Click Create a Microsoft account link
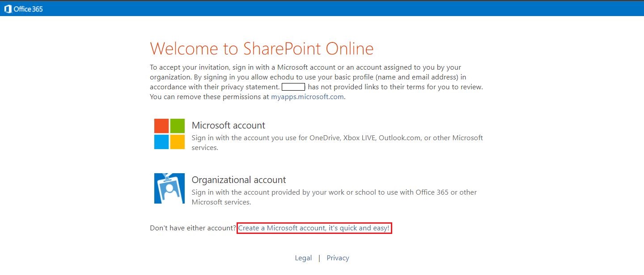Image resolution: width=644 pixels, height=275 pixels. click(314, 228)
